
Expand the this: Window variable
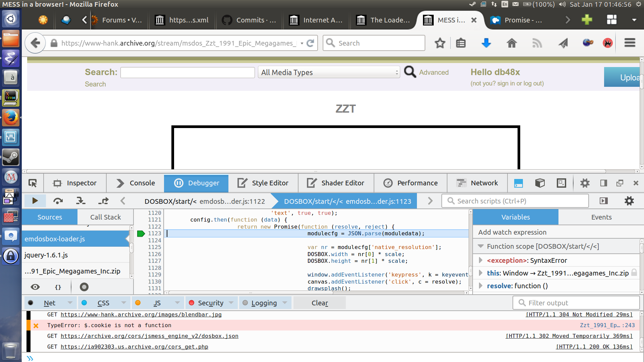click(x=481, y=273)
